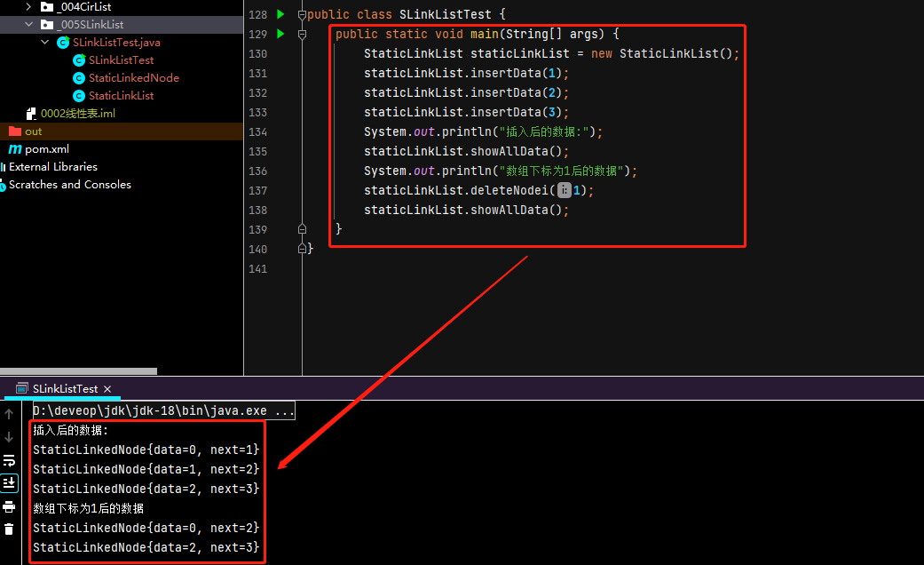Close the SLinkListTest run tab

point(107,388)
